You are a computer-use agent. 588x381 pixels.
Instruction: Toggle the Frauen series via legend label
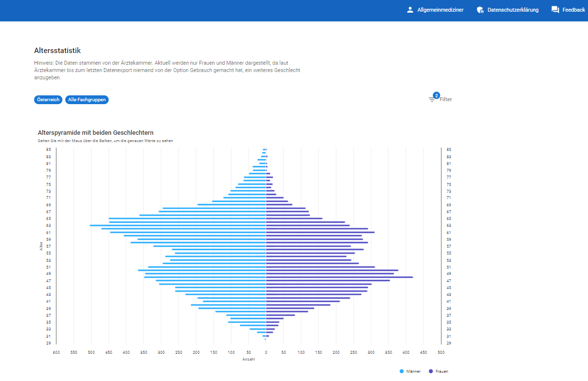[442, 371]
